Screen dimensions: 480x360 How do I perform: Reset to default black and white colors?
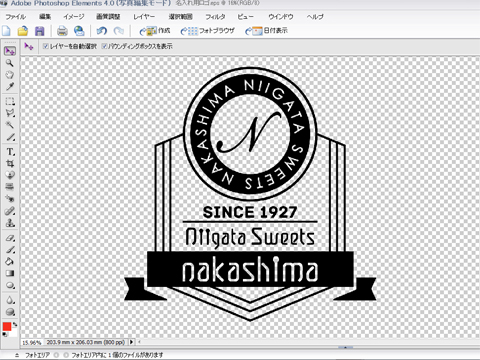4,335
